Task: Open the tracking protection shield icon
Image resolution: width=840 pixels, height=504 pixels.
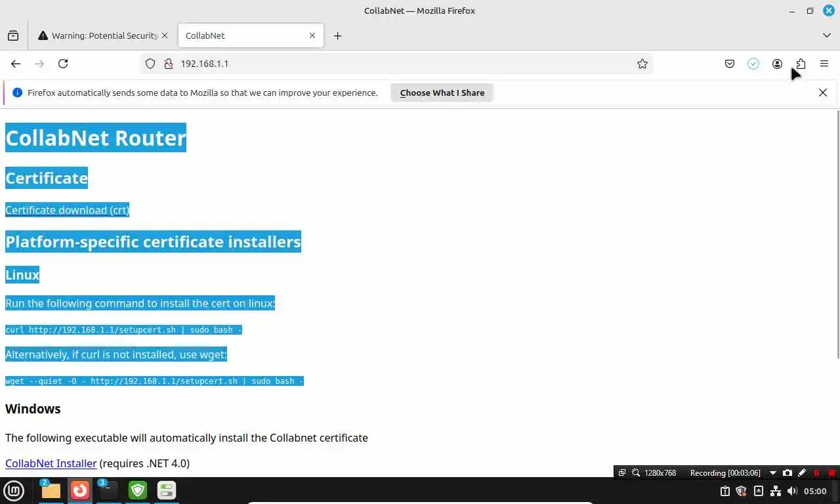Action: coord(150,64)
